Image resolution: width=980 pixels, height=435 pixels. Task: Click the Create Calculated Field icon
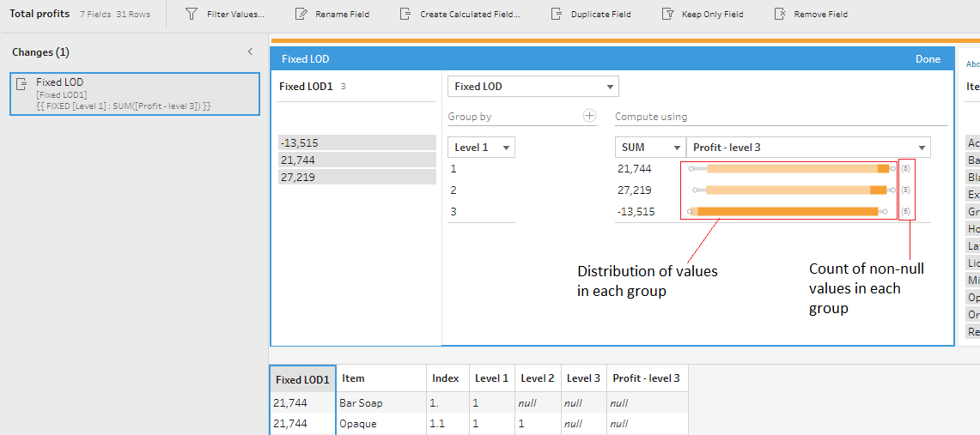tap(405, 14)
